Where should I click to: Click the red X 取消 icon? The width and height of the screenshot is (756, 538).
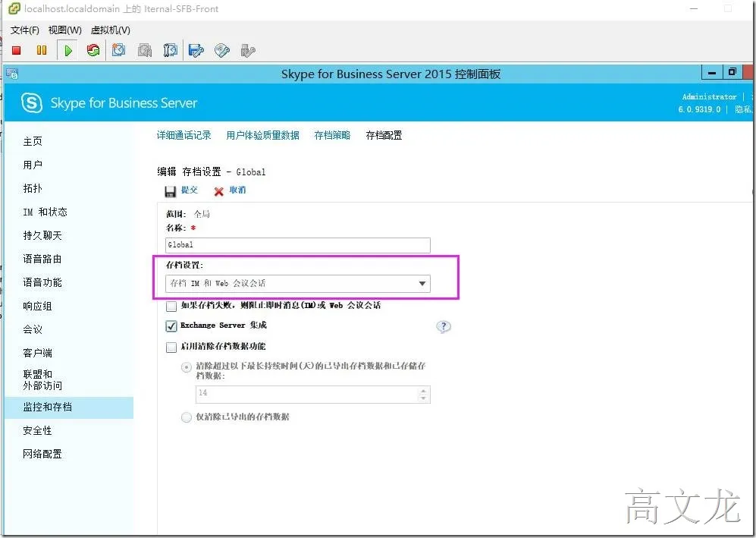[219, 191]
